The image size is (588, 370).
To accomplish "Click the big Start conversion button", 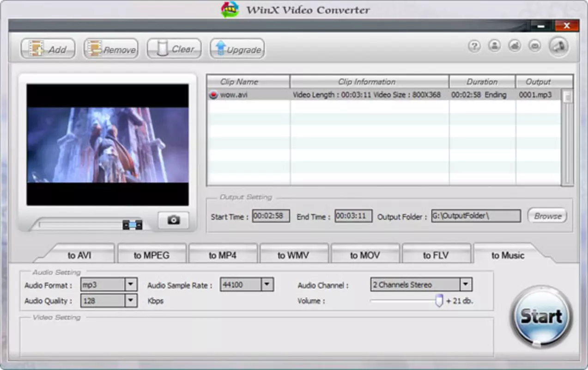I will (x=541, y=317).
